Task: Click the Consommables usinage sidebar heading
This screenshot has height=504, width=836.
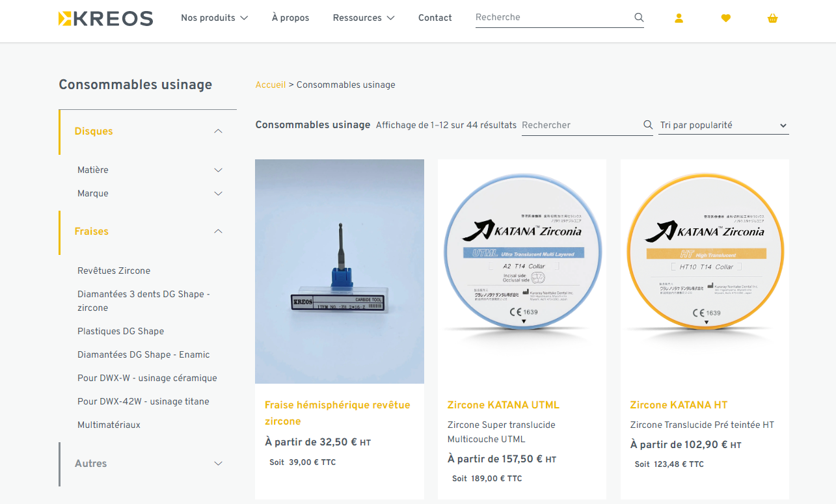Action: 135,85
